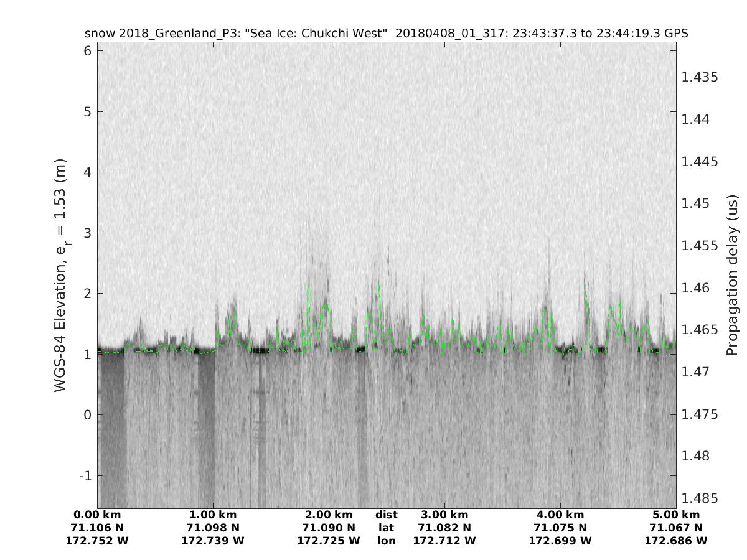Click the "2.00 km" distance tick label
Screen dimensions: 747x560
tap(329, 515)
